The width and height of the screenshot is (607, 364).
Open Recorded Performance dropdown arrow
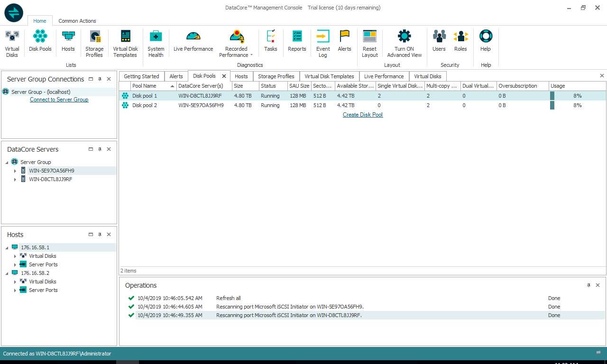(x=251, y=55)
